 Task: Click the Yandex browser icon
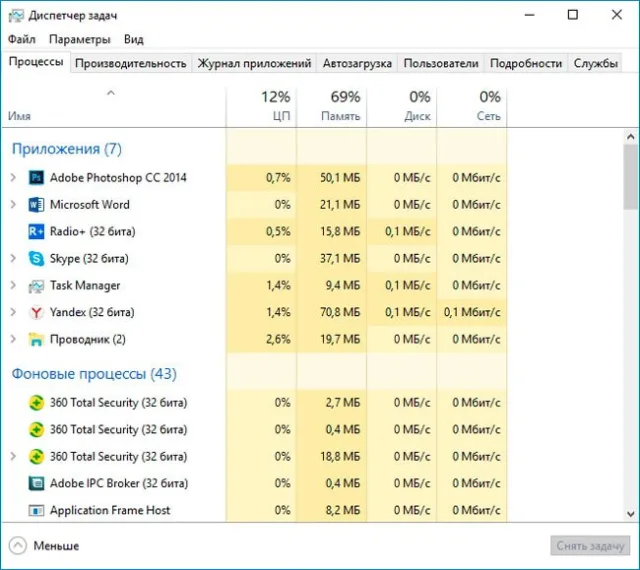point(36,312)
